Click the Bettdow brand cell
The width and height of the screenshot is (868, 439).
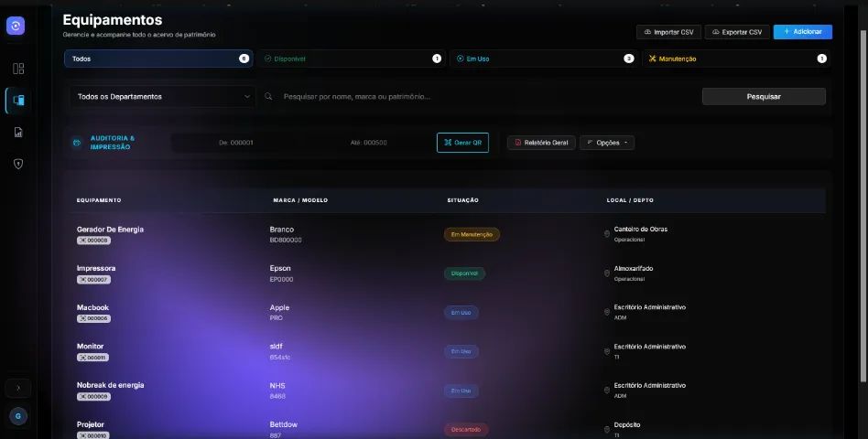(284, 424)
